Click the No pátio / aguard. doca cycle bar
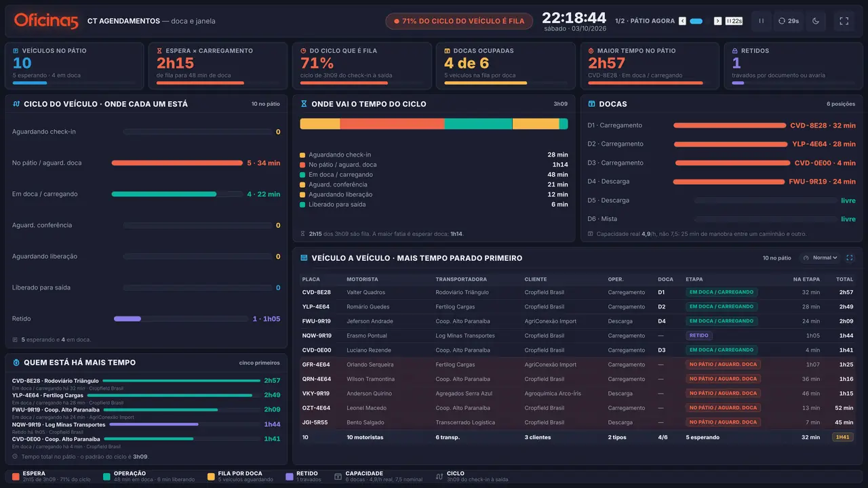This screenshot has height=488, width=868. pos(177,163)
